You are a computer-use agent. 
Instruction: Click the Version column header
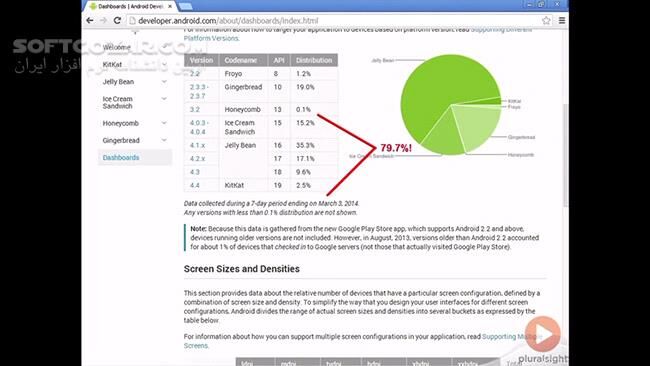tap(201, 60)
